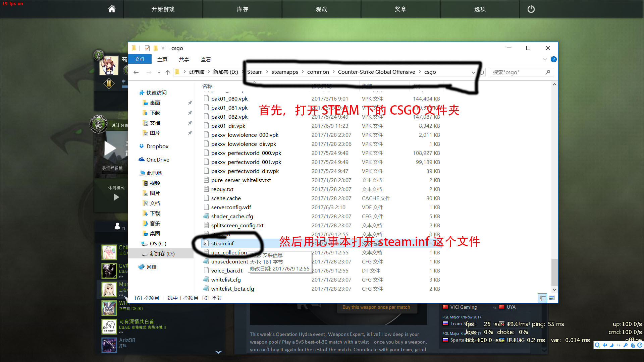Viewport: 644px width, 362px height.
Task: Select the steam.inf file
Action: click(x=222, y=244)
